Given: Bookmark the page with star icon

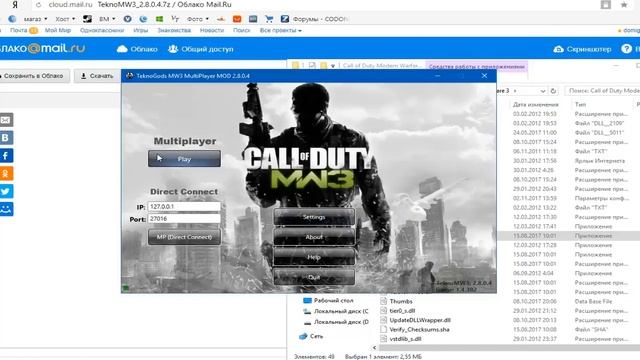Looking at the screenshot, I should coord(624,5).
